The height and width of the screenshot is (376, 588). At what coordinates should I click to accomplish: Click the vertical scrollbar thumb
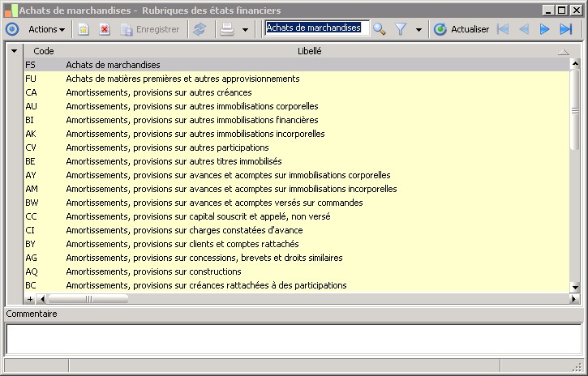pyautogui.click(x=575, y=110)
